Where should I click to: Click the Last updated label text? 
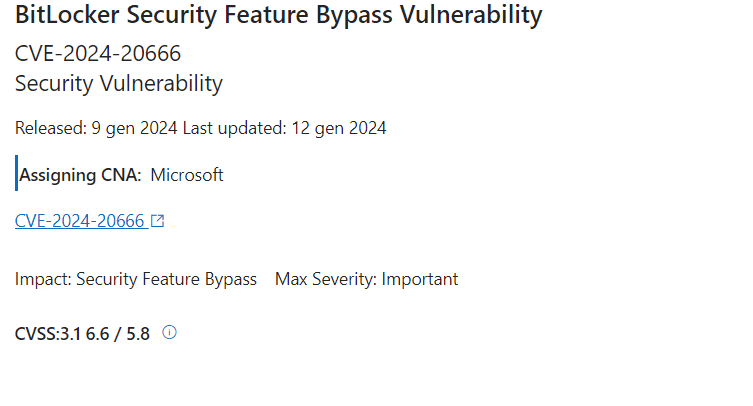pos(234,128)
